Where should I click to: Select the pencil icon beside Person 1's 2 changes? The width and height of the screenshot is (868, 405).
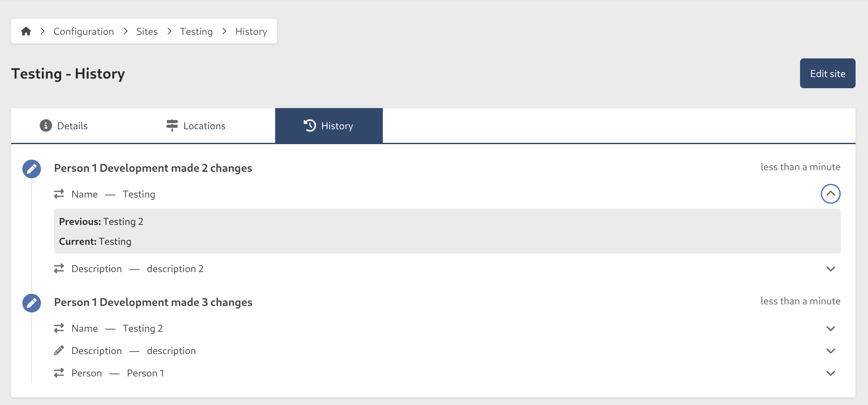[31, 169]
